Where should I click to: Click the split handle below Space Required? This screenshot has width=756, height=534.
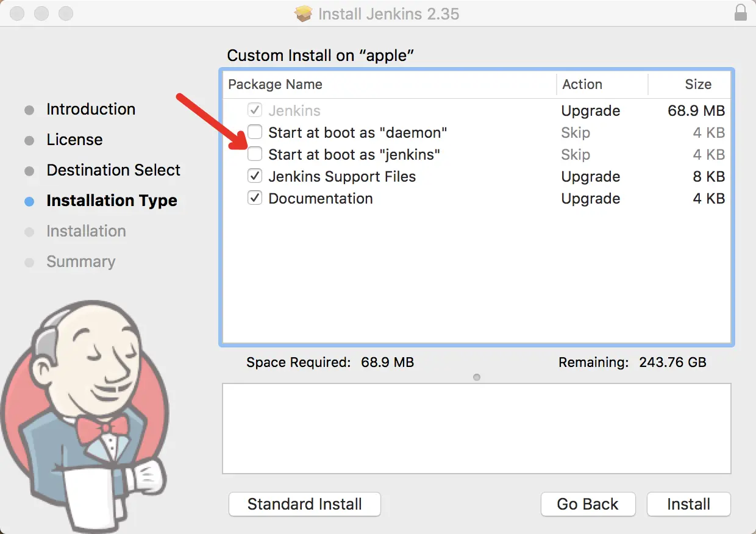pyautogui.click(x=477, y=377)
